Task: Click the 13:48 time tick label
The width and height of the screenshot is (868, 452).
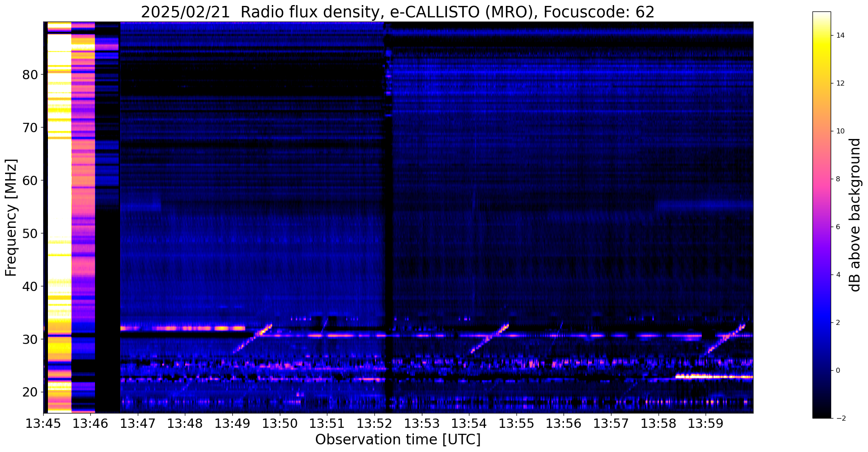Action: pyautogui.click(x=185, y=423)
